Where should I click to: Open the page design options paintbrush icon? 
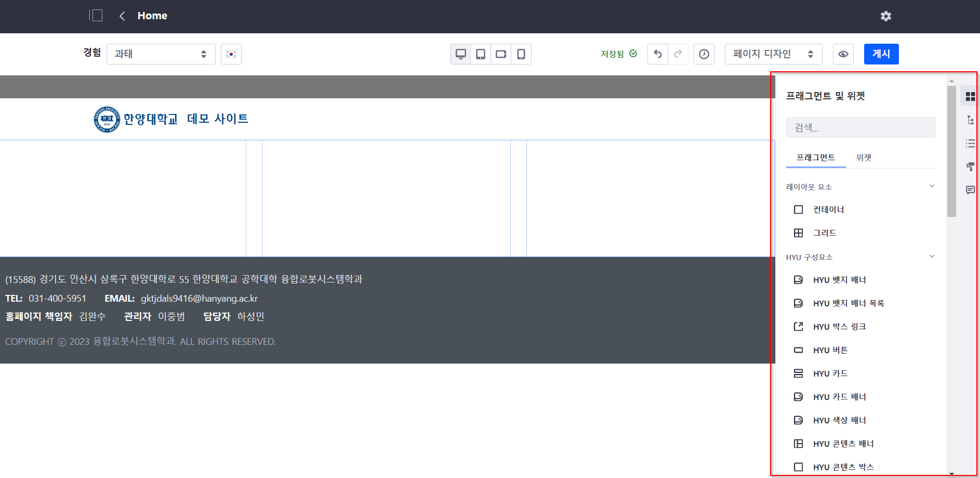point(970,166)
